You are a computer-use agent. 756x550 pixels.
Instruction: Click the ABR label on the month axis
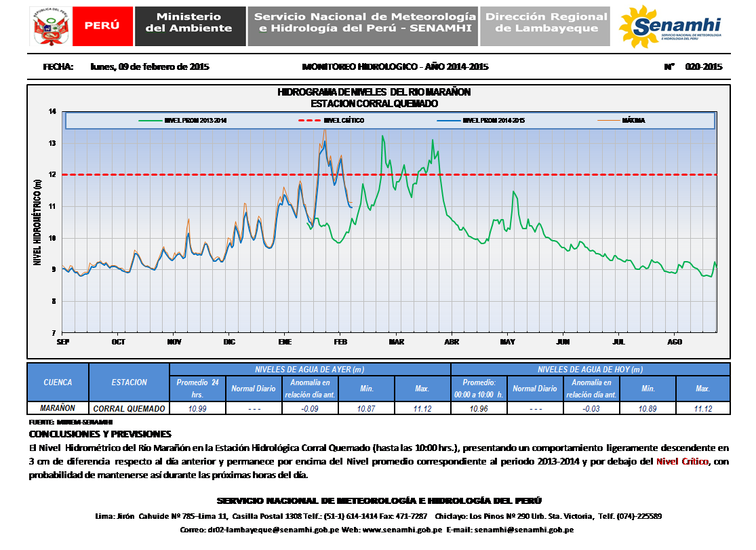pos(452,341)
